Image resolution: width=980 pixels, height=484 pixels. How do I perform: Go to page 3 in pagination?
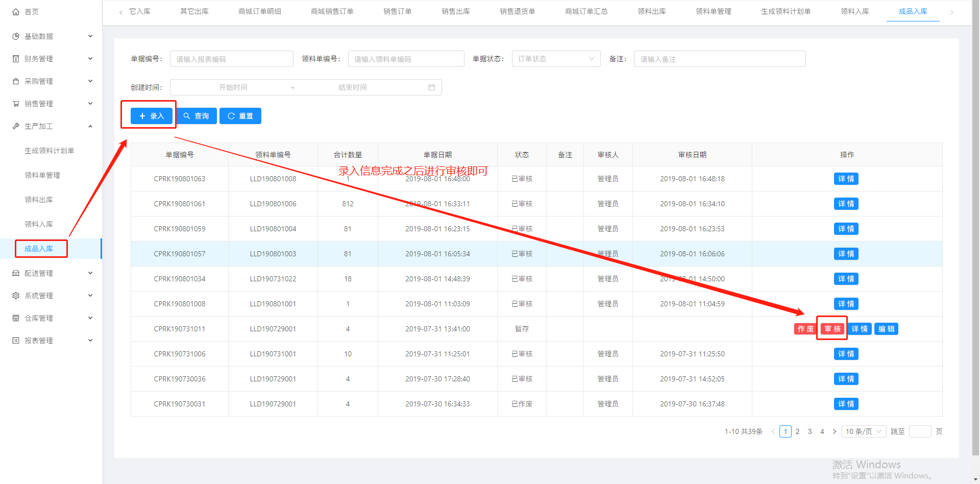tap(810, 431)
